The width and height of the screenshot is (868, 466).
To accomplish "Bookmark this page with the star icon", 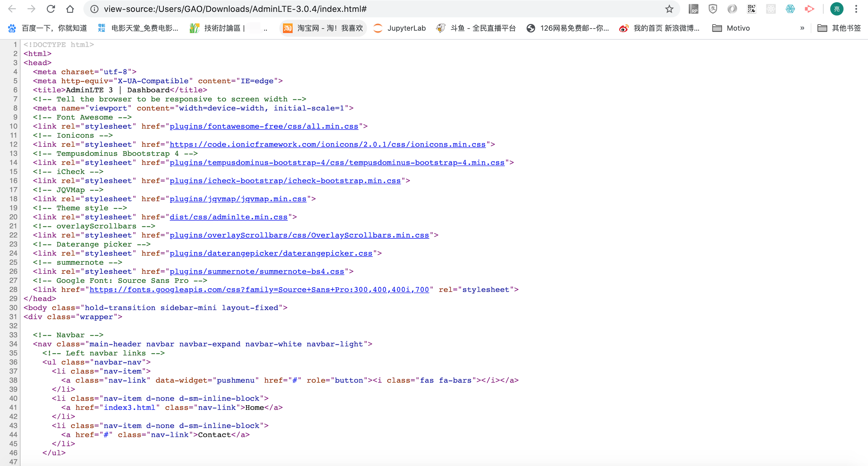I will (669, 9).
